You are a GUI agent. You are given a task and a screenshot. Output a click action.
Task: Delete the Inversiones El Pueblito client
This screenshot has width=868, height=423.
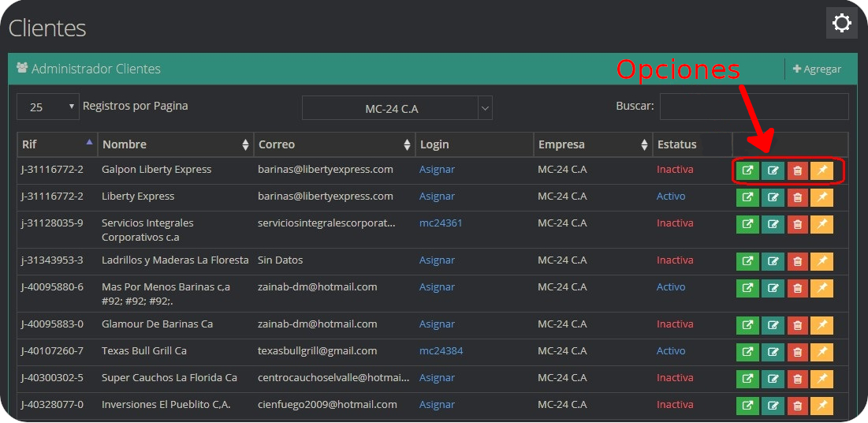[797, 406]
